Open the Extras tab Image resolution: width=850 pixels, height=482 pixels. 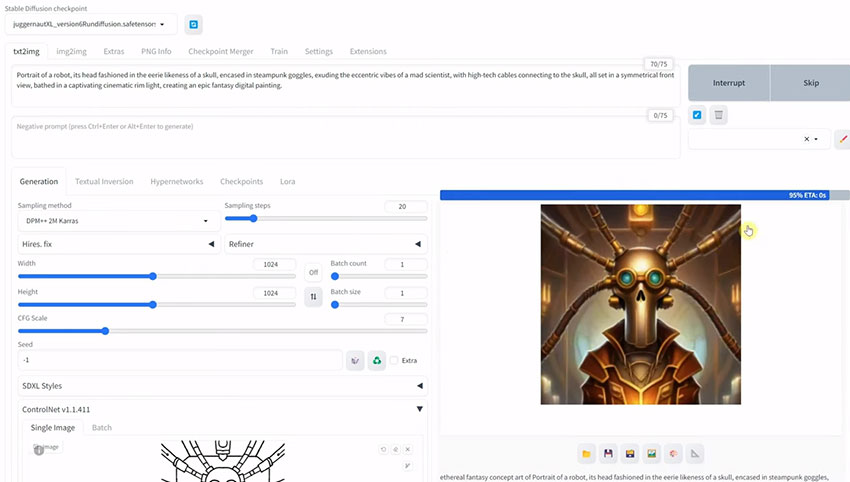click(x=114, y=52)
